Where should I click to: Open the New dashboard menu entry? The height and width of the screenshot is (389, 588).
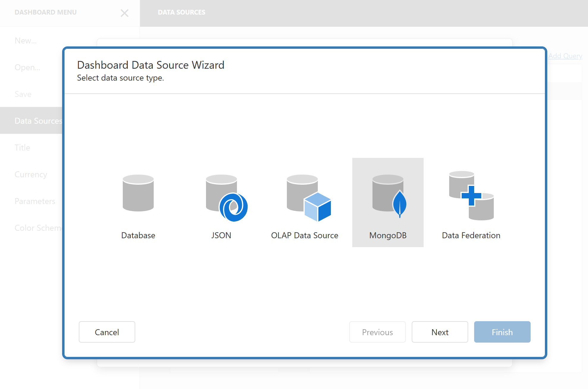[x=26, y=40]
